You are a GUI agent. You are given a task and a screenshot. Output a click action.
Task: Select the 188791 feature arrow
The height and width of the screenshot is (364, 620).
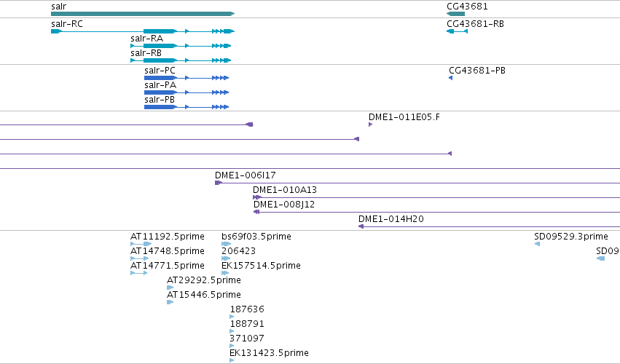coord(232,331)
